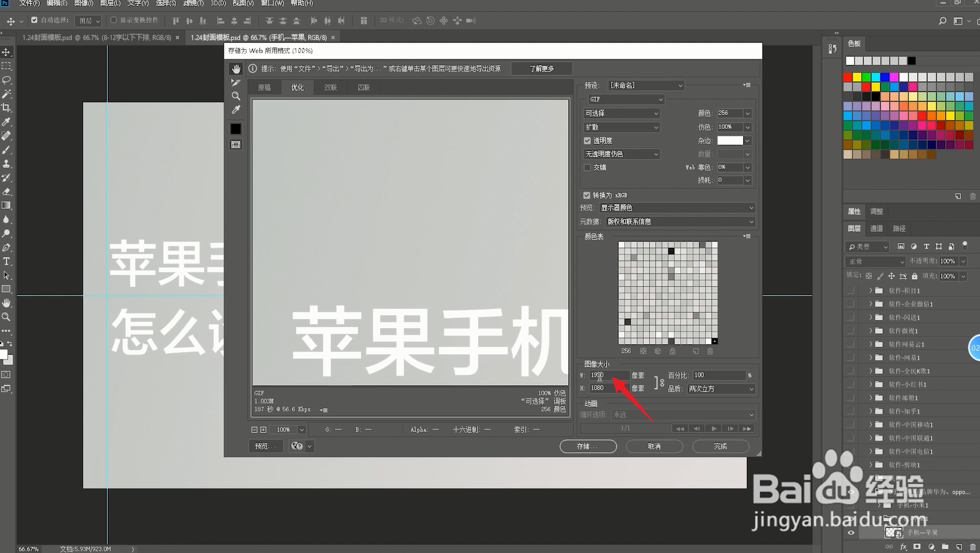Click the zoom out minus icon in dialog

255,429
